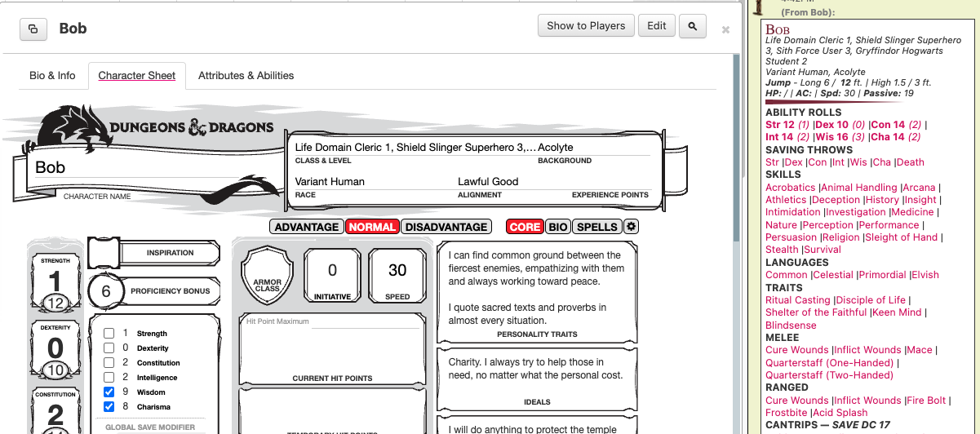Switch to the Bio & Info tab
This screenshot has height=434, width=980.
click(52, 75)
